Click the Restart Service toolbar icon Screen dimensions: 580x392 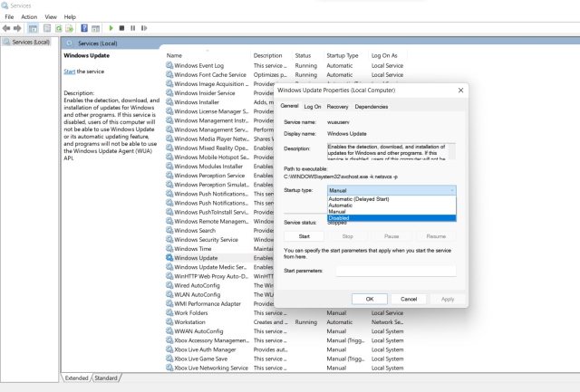[144, 28]
